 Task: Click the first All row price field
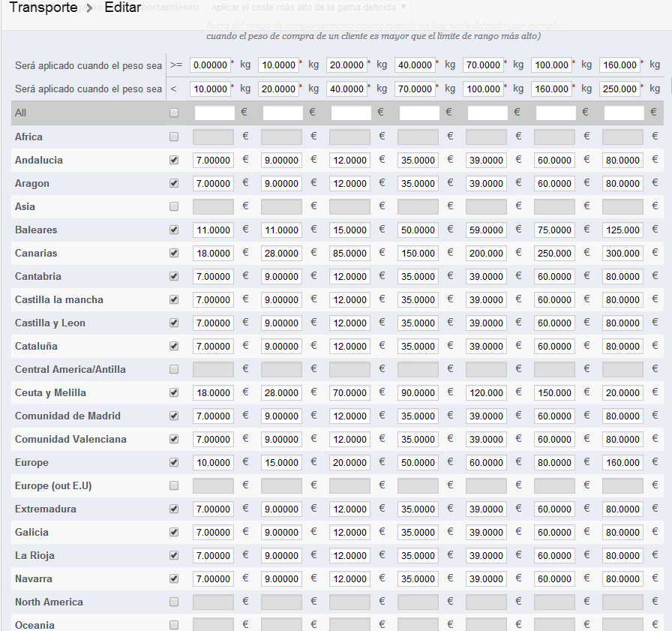(x=214, y=113)
